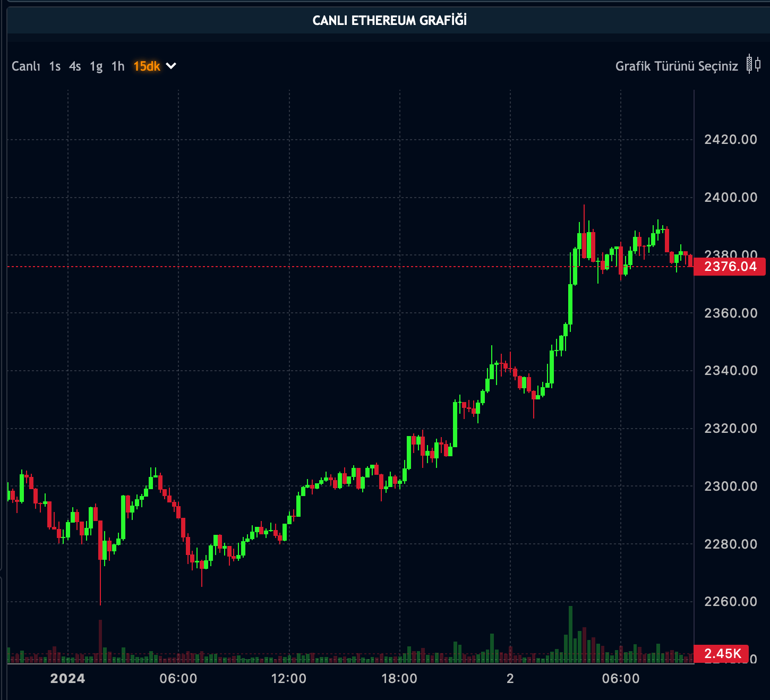Click the tallest green volume bar

(x=570, y=635)
